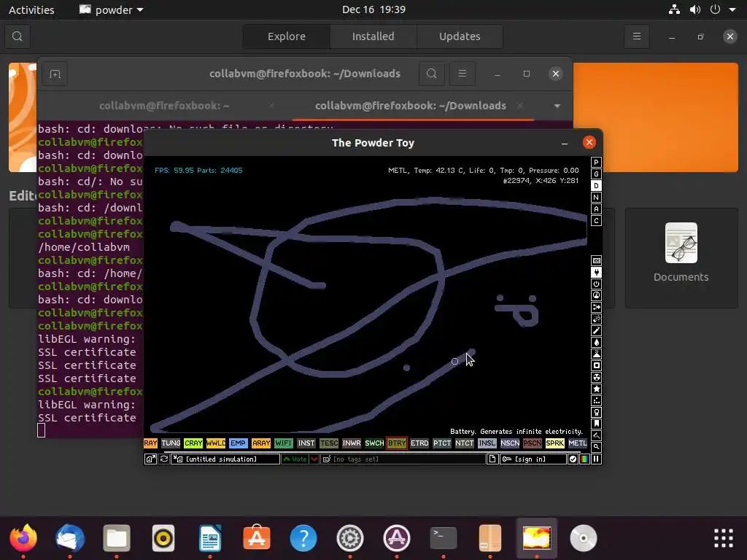
Task: Open the Powered Materials category
Action: [x=596, y=284]
